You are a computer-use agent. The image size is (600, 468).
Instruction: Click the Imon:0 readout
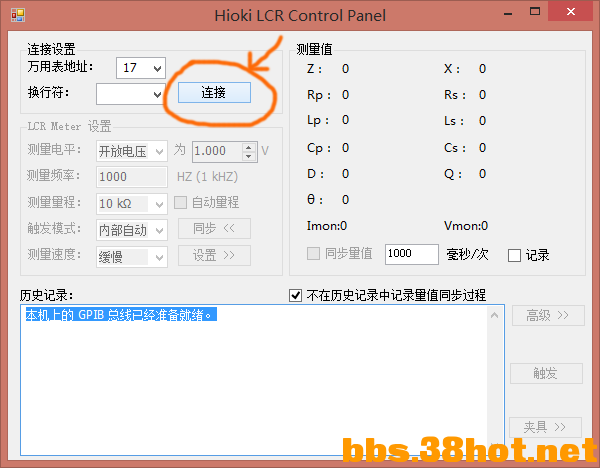coord(327,226)
